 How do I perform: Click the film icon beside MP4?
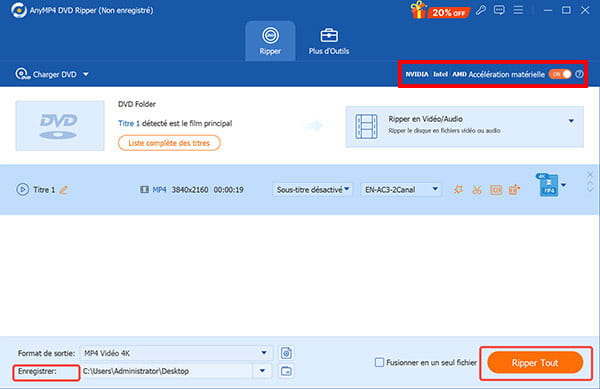click(144, 190)
